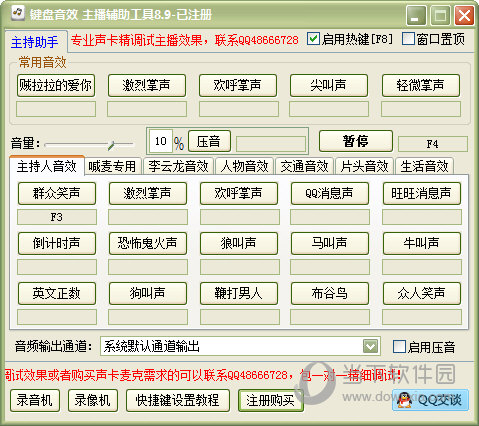This screenshot has width=479, height=426.
Task: Click the app icon in the title bar
Action: point(18,13)
